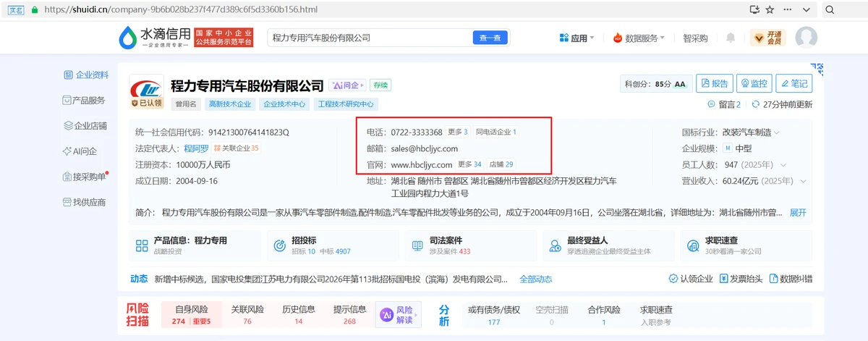Click the notification bell icon

click(731, 38)
